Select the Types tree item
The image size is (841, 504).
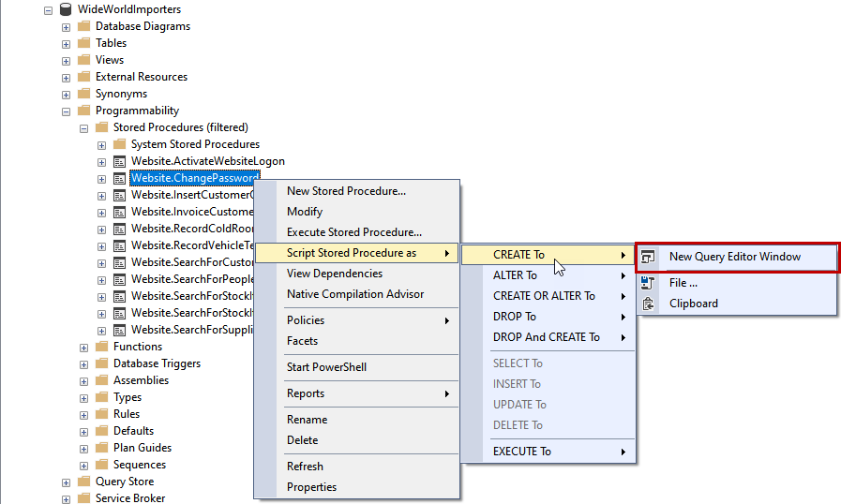pyautogui.click(x=128, y=397)
